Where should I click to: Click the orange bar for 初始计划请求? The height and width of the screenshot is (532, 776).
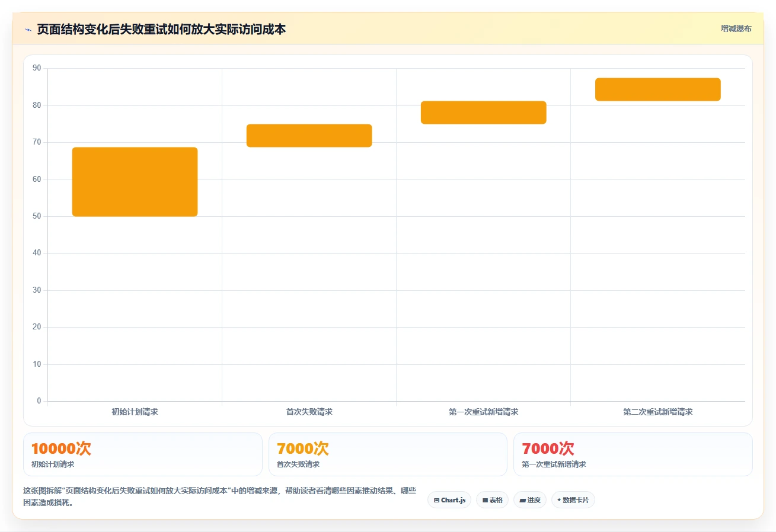(135, 182)
